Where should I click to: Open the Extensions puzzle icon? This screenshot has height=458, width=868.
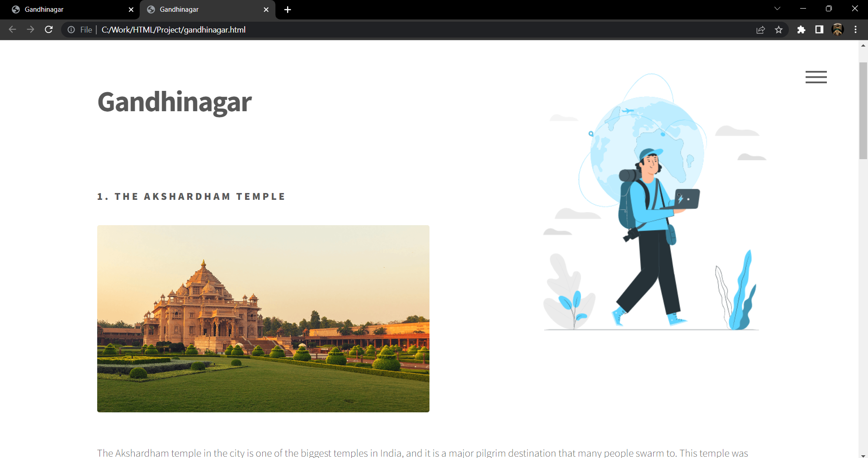tap(801, 30)
